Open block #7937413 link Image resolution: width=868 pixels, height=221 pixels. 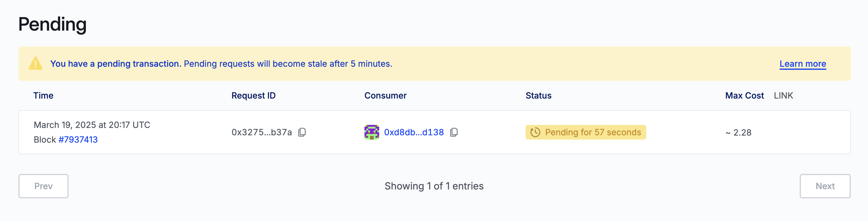click(x=78, y=140)
